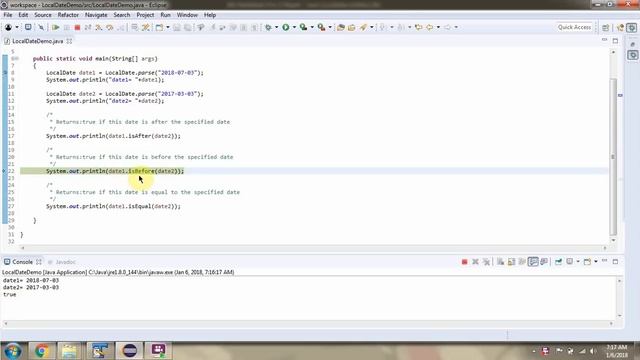
Task: Collapse the main method fold marker
Action: pyautogui.click(x=16, y=59)
